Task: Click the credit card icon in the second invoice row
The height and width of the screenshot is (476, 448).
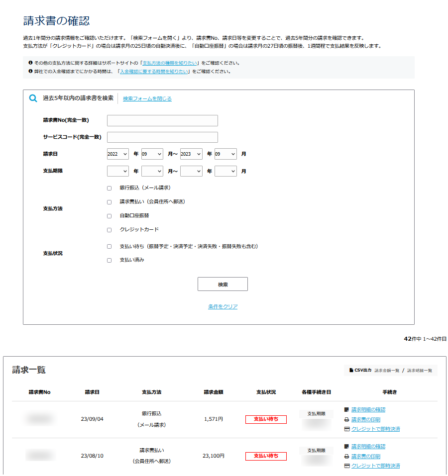Action: coord(347,466)
